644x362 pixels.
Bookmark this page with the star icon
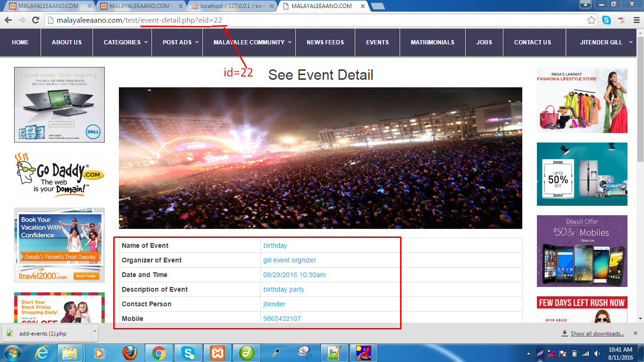pos(591,20)
